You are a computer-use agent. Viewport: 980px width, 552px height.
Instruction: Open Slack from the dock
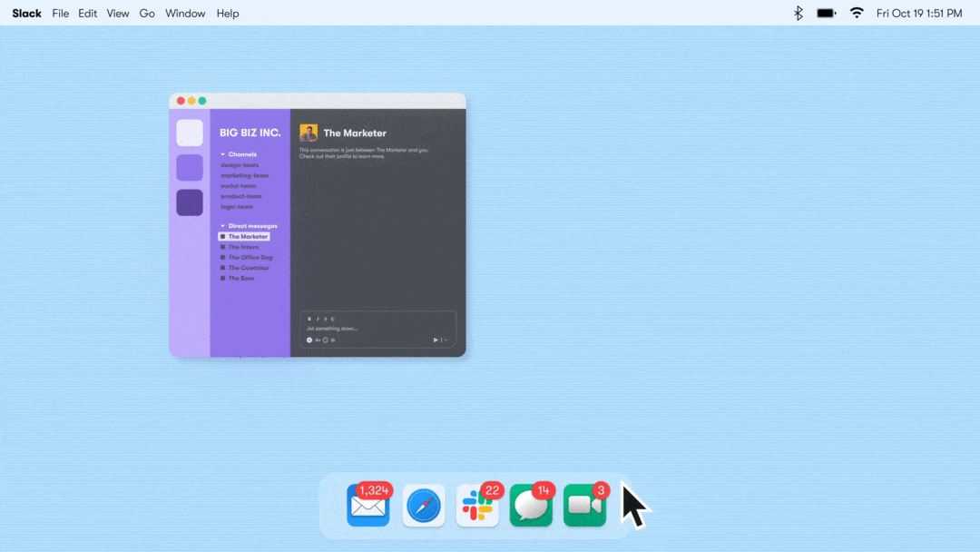477,504
